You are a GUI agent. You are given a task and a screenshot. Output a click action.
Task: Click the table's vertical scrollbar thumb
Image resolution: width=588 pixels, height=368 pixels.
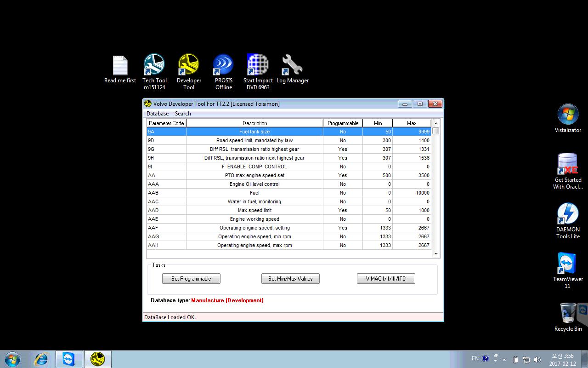[x=436, y=131]
